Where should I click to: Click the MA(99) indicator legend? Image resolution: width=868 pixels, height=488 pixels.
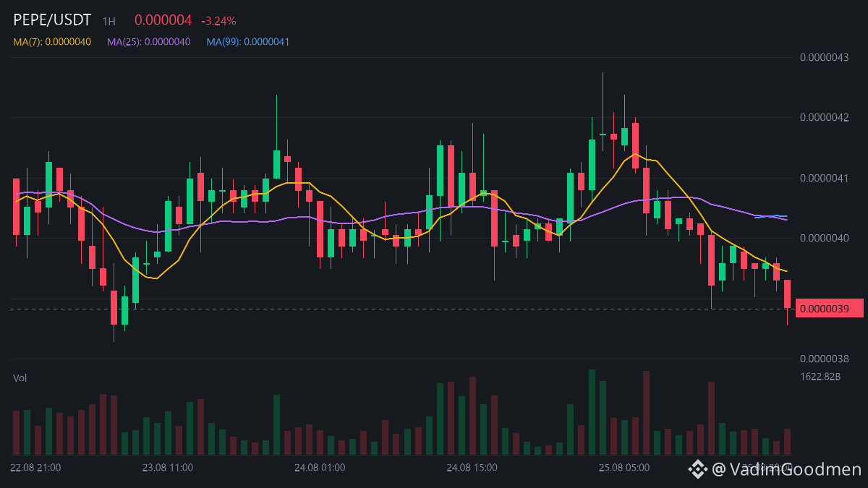248,42
